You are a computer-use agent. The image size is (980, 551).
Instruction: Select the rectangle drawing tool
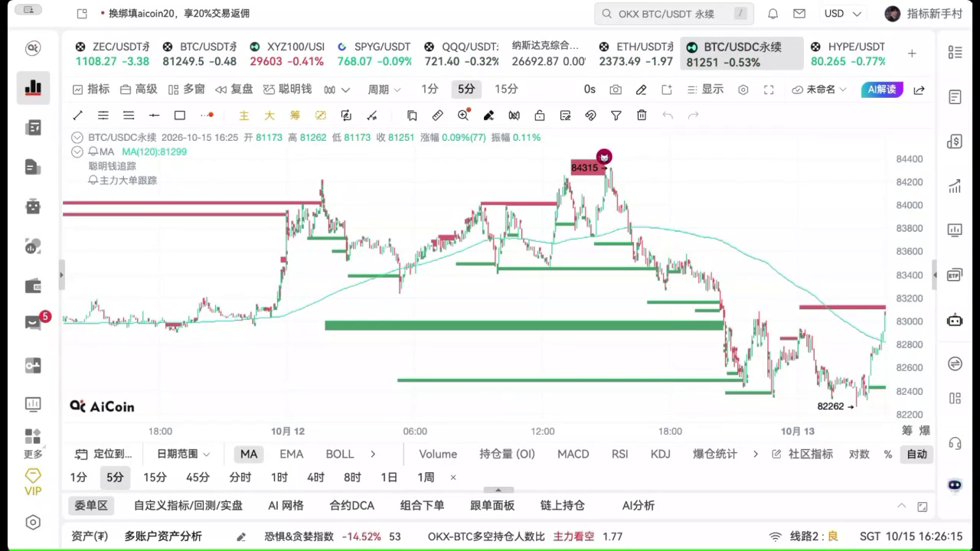(x=180, y=116)
